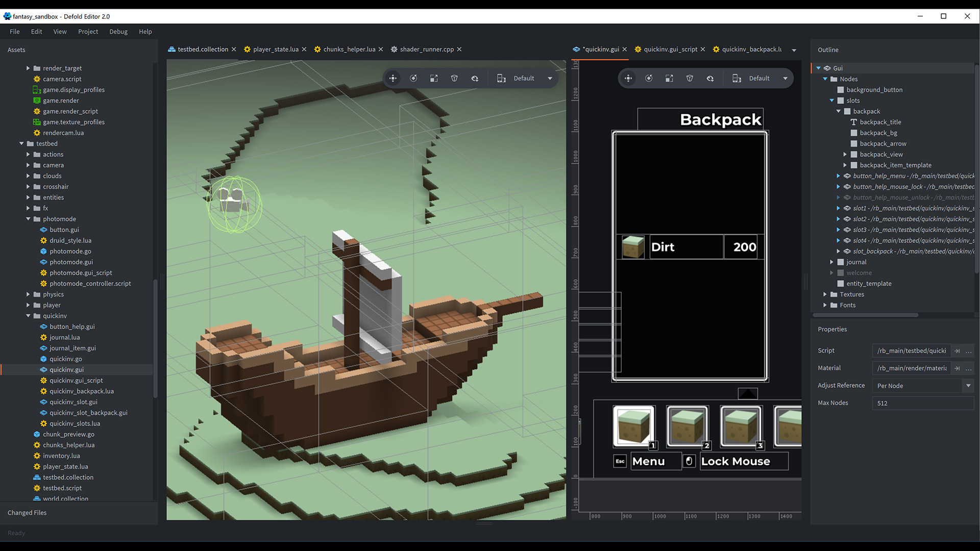Click the backpack_title text node in the Outline

pos(880,122)
